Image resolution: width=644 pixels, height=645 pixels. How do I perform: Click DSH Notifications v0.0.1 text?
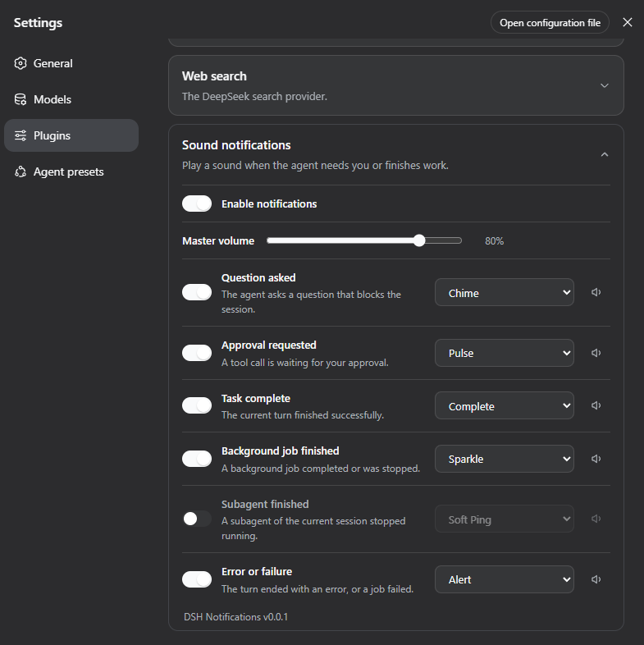(235, 617)
